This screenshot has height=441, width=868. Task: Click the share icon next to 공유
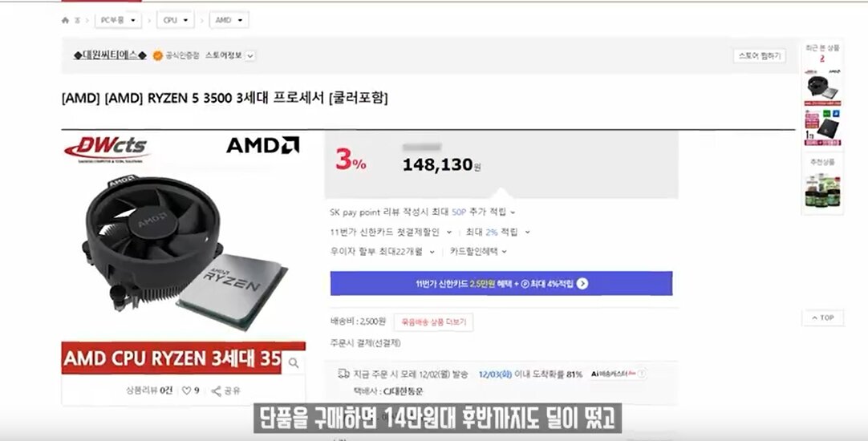click(216, 391)
